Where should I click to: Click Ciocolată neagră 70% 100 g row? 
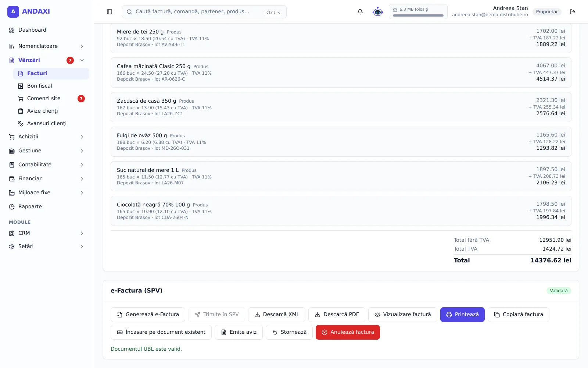point(341,211)
